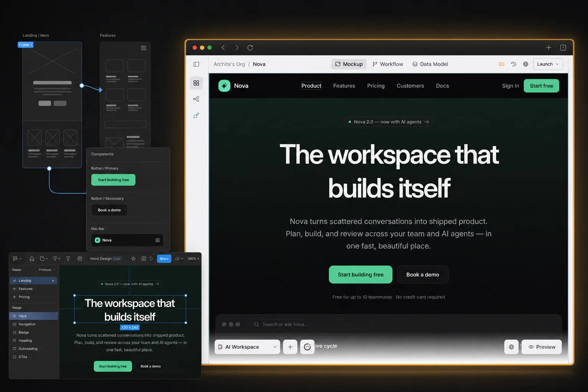Click the globe button left of Preview
588x392 pixels.
[511, 347]
